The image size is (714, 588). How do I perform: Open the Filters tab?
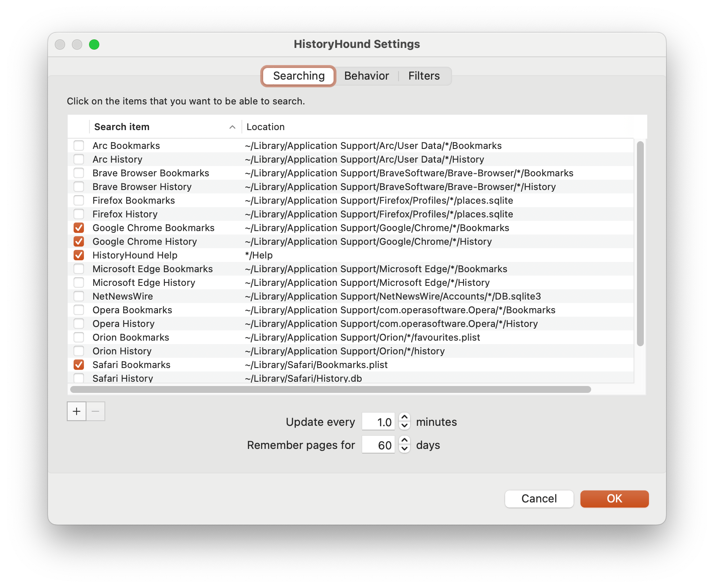point(424,76)
